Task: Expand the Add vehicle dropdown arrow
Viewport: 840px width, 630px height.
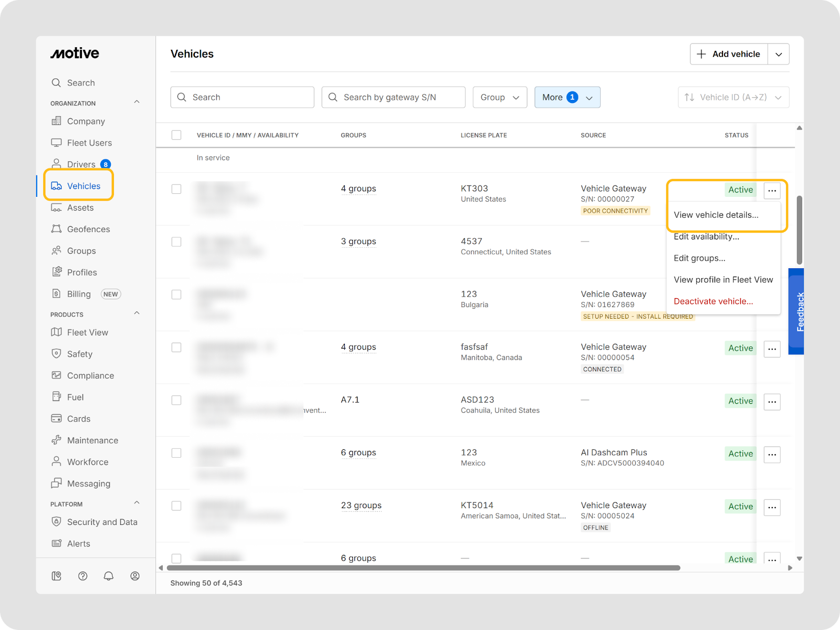Action: [x=779, y=54]
